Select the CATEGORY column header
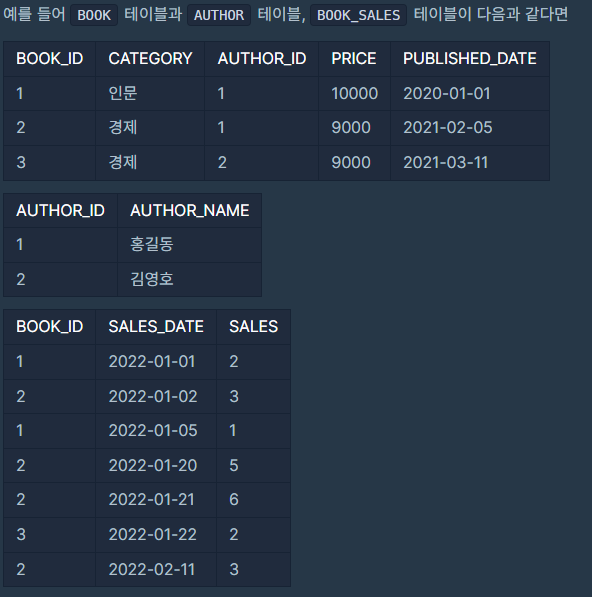The width and height of the screenshot is (592, 597). [150, 59]
